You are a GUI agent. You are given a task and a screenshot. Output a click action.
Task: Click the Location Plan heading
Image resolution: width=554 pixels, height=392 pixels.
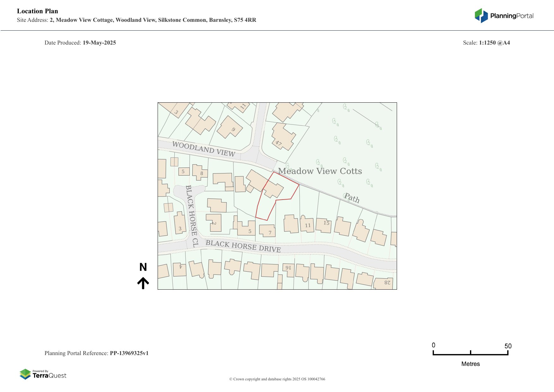(38, 11)
